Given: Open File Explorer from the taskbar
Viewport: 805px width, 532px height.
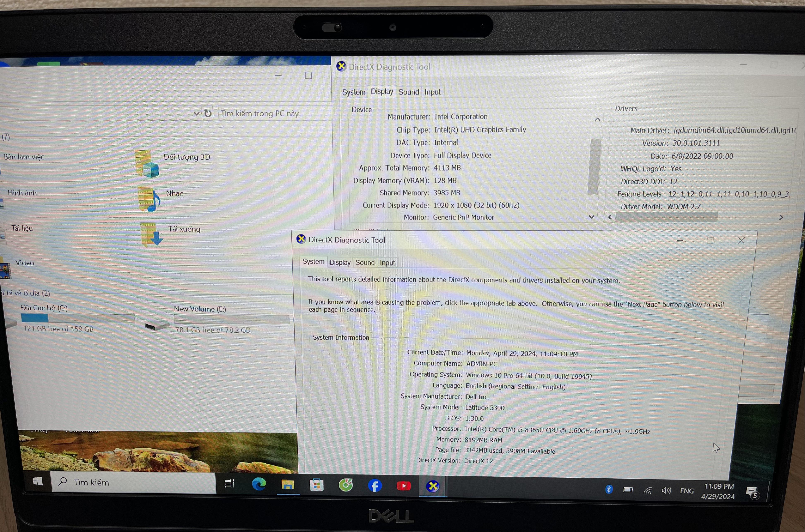Looking at the screenshot, I should (288, 484).
